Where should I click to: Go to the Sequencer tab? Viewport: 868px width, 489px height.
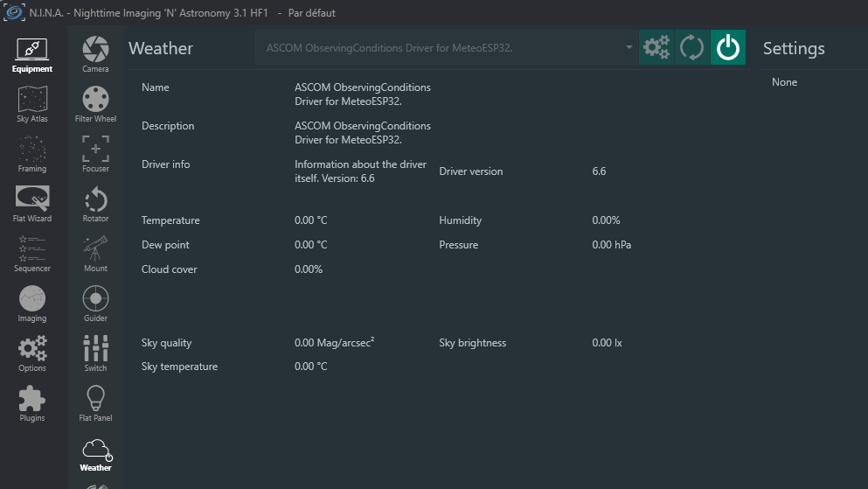[x=32, y=252]
